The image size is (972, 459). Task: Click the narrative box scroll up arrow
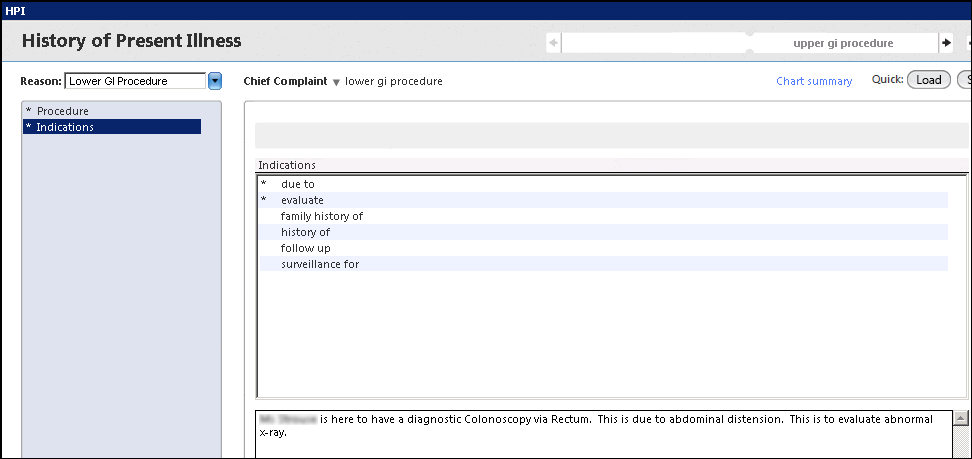tap(961, 419)
